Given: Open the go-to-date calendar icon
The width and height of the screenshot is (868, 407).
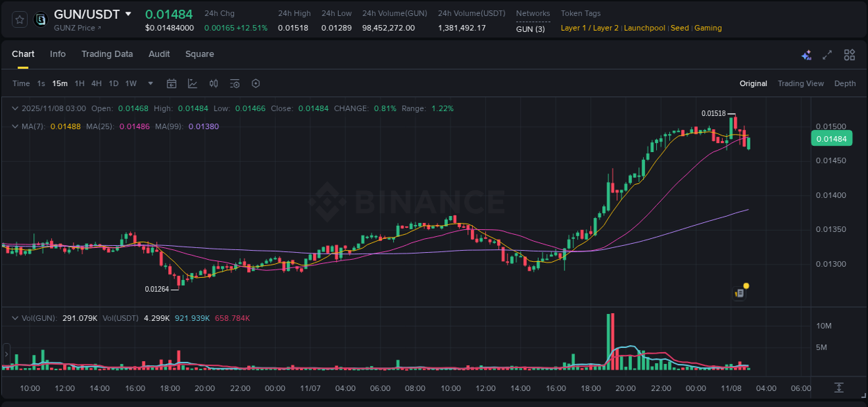Looking at the screenshot, I should coord(172,83).
